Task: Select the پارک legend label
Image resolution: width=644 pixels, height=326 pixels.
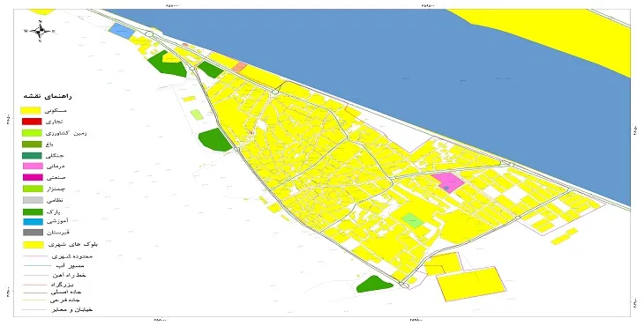Action: point(54,212)
